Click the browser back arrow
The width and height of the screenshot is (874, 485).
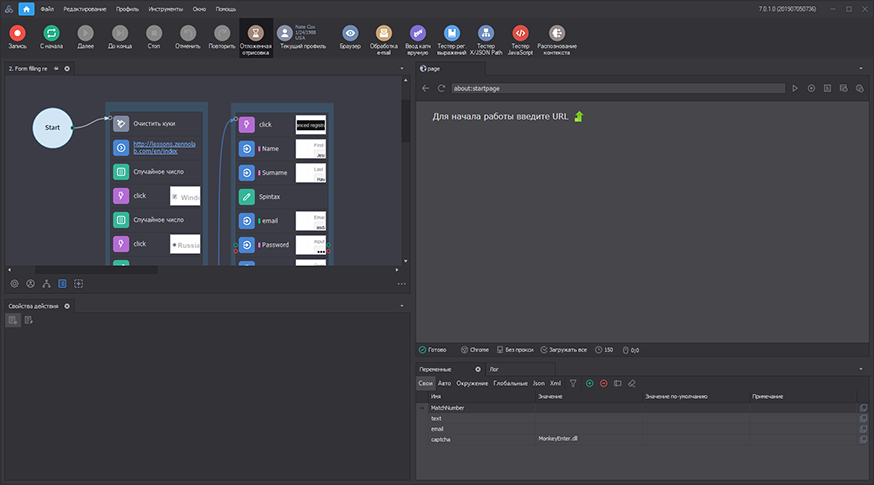click(x=426, y=88)
